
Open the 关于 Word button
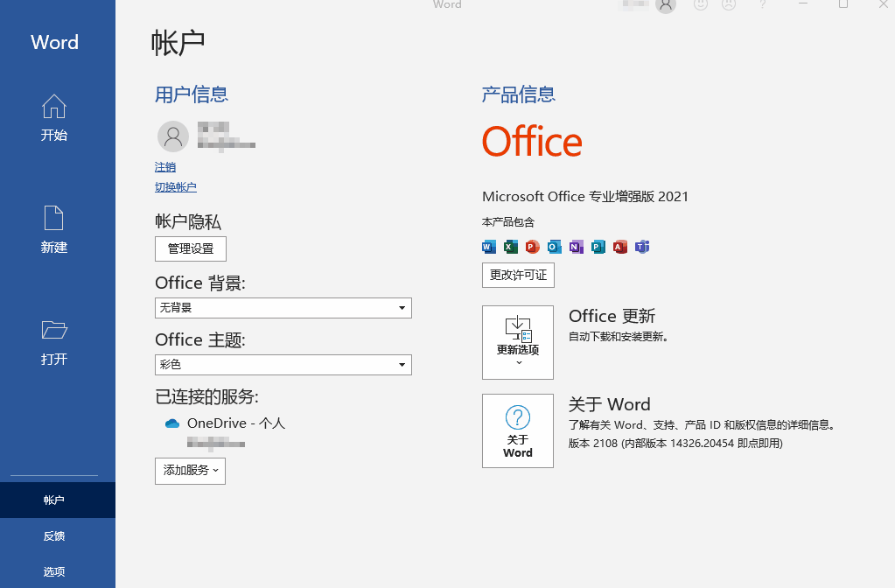pyautogui.click(x=518, y=430)
